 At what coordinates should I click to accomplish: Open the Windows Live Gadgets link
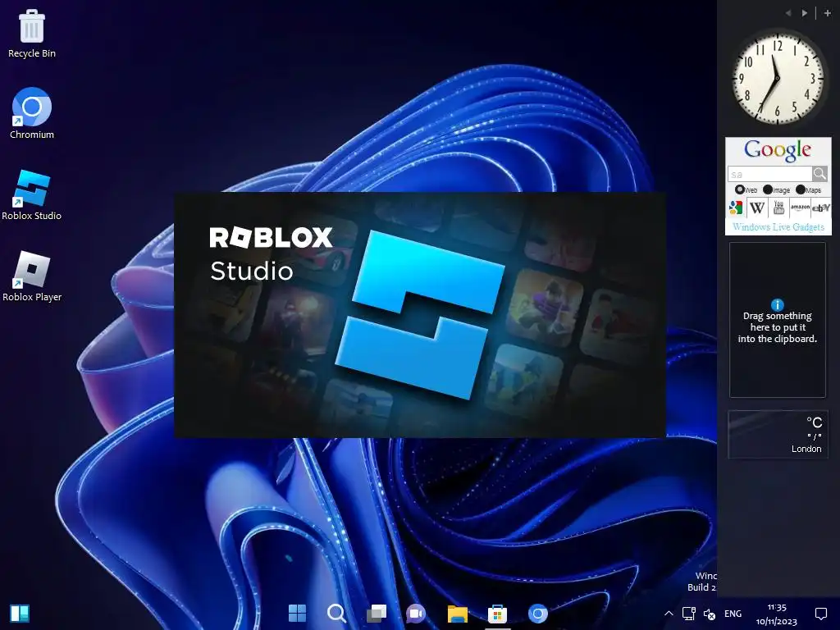point(778,226)
